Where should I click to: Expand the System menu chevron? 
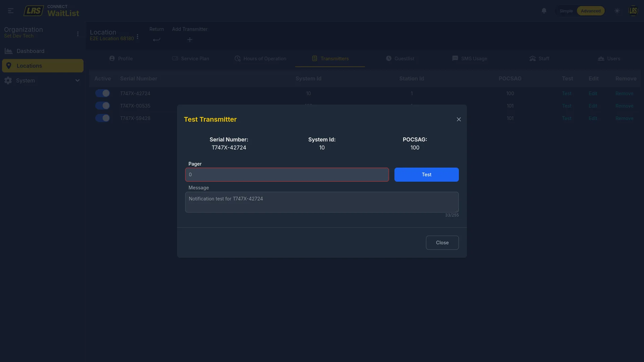coord(77,80)
